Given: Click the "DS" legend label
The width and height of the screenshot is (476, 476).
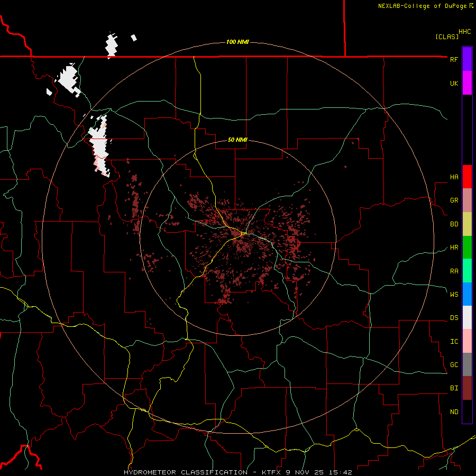Looking at the screenshot, I should pyautogui.click(x=454, y=318).
